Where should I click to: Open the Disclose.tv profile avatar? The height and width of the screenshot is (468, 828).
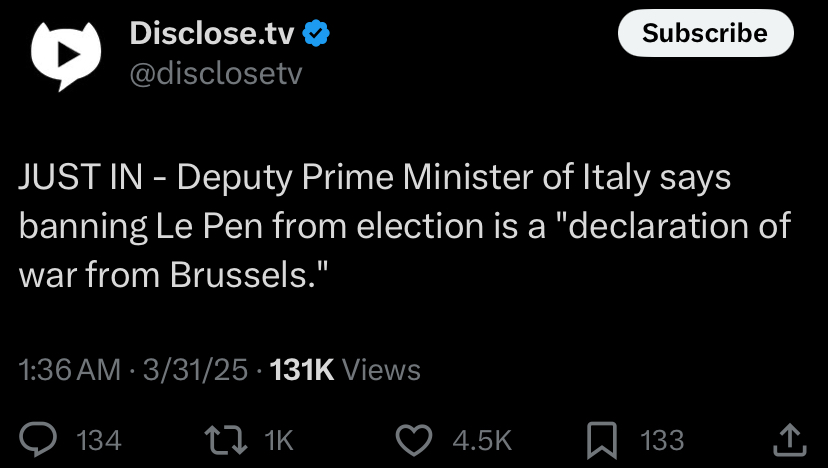point(65,55)
